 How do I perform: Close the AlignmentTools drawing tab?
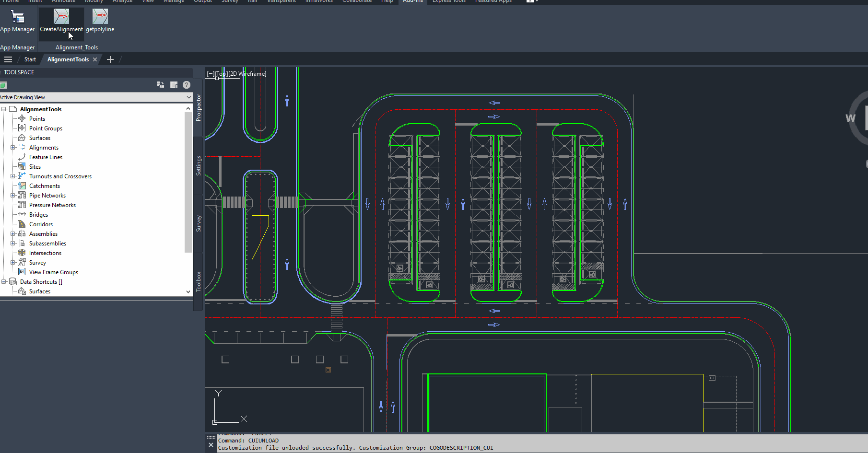[x=95, y=59]
